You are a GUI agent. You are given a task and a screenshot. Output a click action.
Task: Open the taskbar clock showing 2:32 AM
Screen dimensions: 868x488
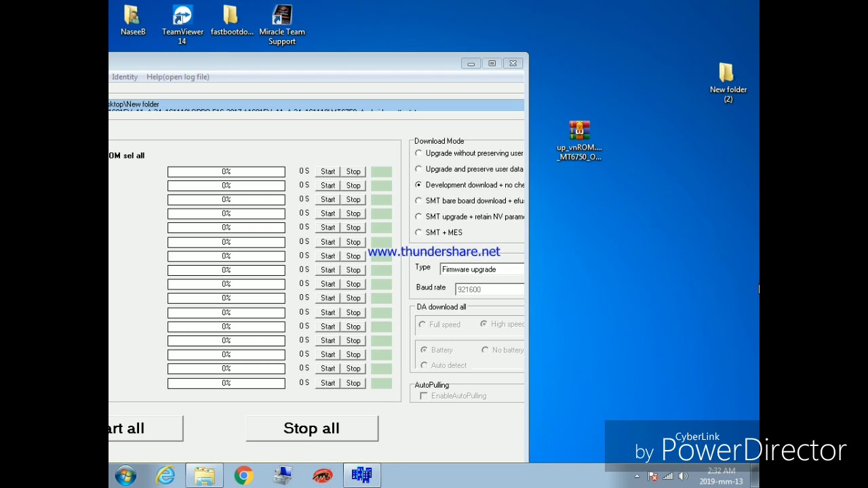[x=721, y=476]
